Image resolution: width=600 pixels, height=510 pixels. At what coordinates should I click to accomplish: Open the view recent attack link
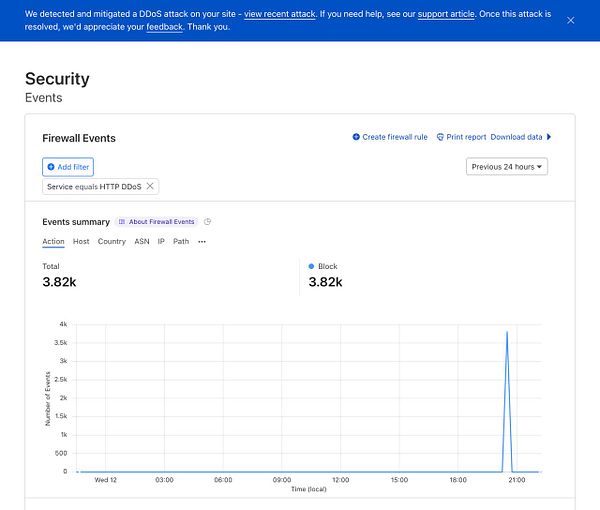coord(282,15)
